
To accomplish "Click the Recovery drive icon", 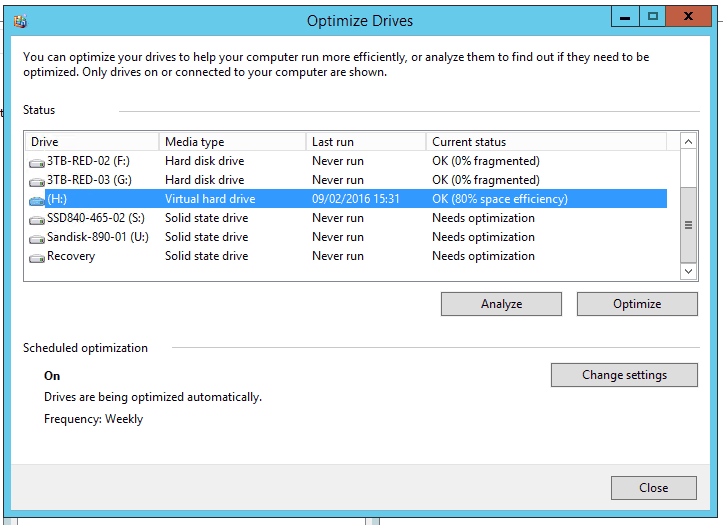I will point(37,257).
